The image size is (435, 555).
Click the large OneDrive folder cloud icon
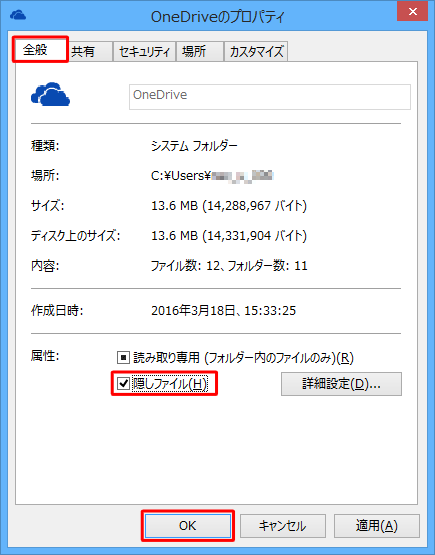click(x=50, y=94)
